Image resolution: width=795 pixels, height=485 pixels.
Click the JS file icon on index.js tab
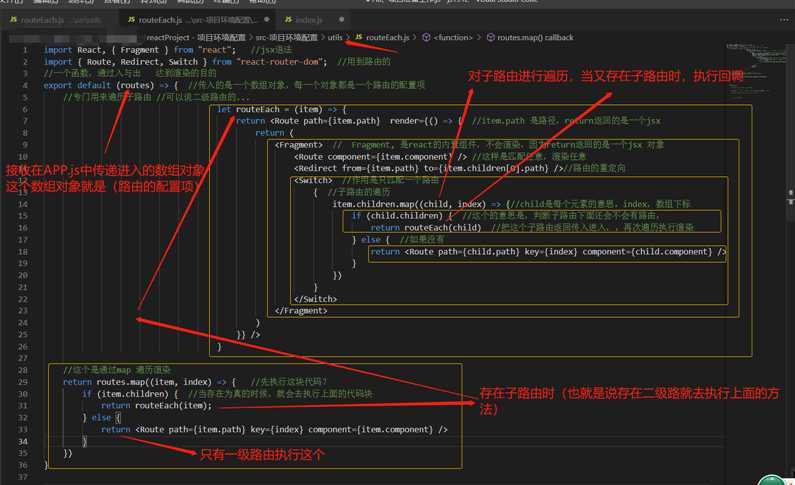(x=288, y=20)
